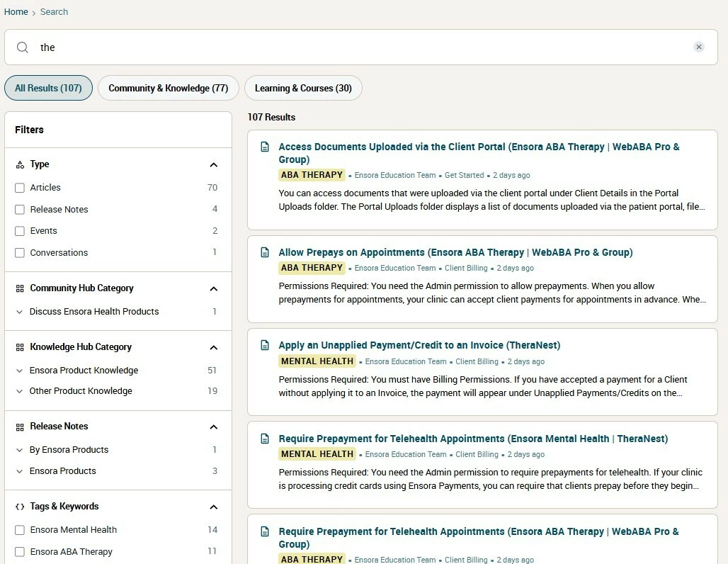Check the Events filter checkbox
The height and width of the screenshot is (564, 728).
point(20,231)
